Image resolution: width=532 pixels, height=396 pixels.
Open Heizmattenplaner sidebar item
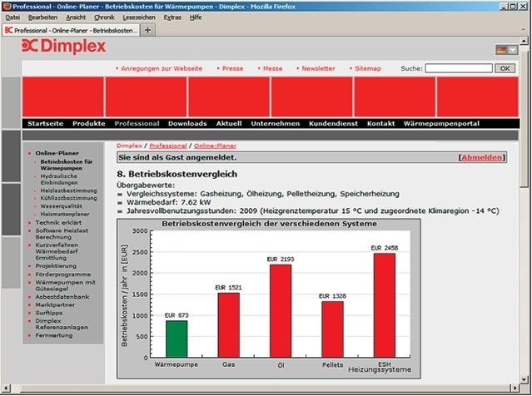(65, 214)
